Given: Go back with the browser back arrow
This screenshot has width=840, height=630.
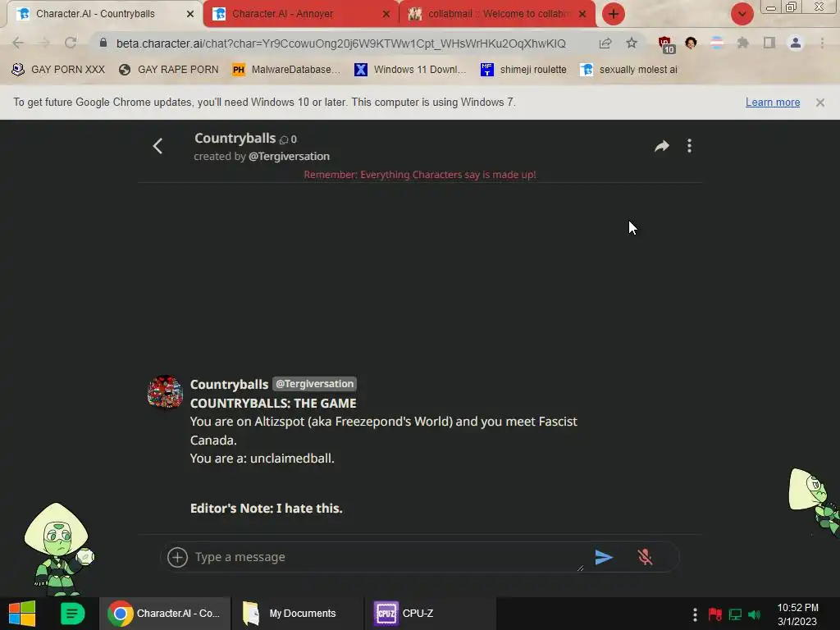Looking at the screenshot, I should click(18, 43).
